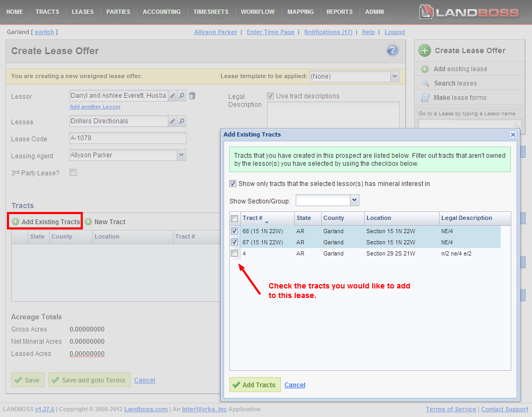Screen dimensions: 532x417
Task: Click Search leases in sidebar
Action: (455, 83)
